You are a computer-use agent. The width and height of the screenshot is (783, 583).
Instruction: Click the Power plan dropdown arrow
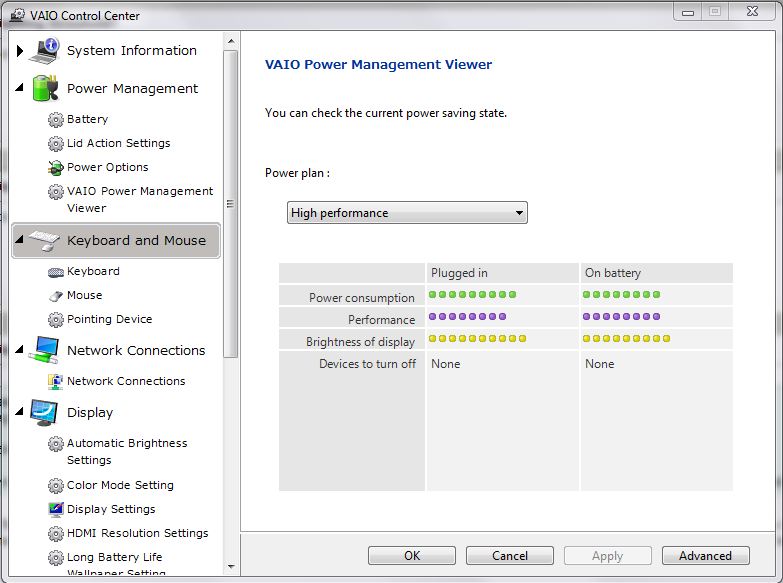pos(519,213)
